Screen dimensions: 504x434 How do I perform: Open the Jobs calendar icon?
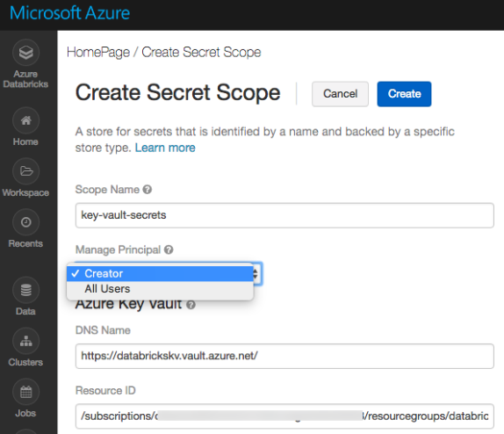[25, 392]
